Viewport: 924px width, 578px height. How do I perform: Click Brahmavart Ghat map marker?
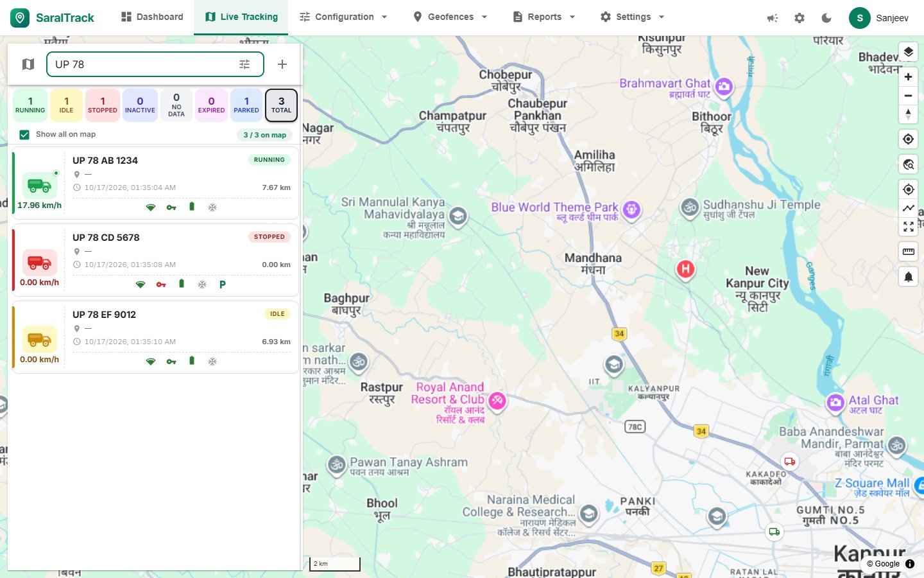point(724,87)
